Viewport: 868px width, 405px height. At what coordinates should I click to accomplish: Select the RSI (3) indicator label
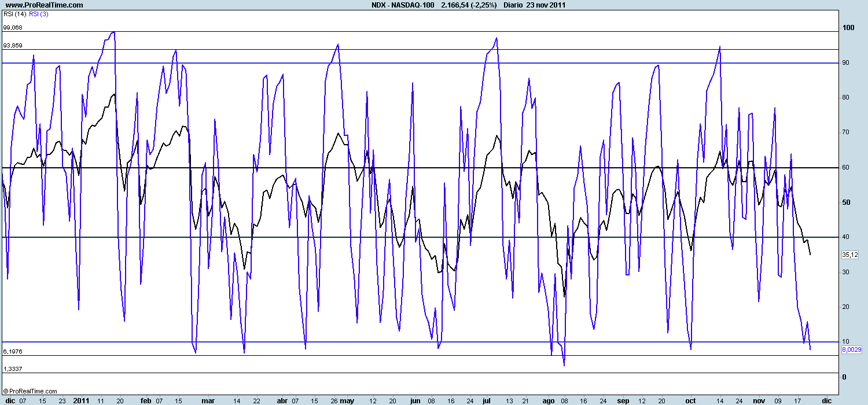[39, 14]
